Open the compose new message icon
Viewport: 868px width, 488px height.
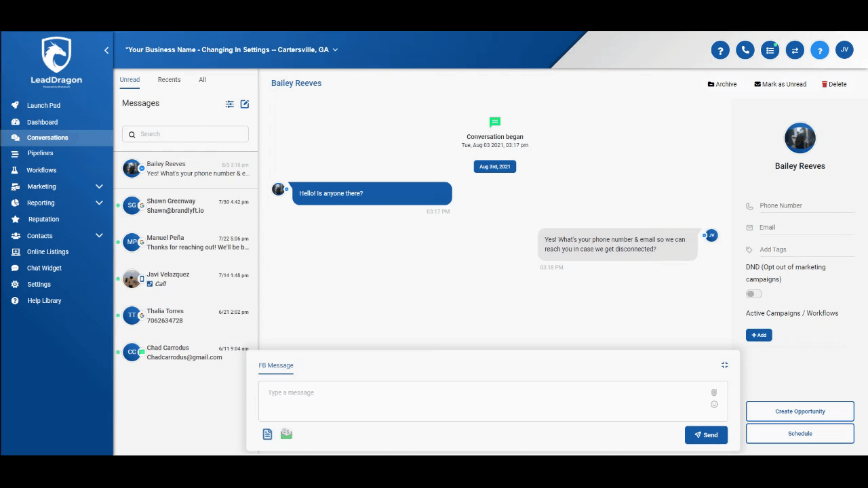[245, 104]
